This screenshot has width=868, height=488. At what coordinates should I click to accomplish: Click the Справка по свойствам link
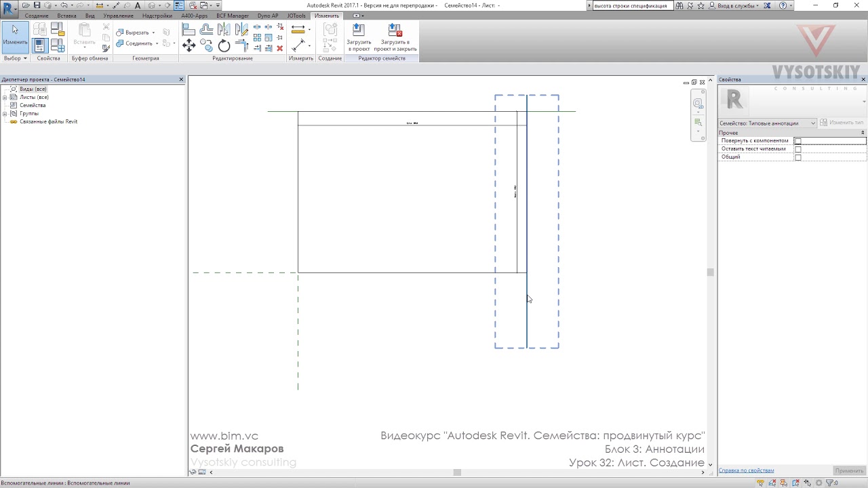tap(746, 470)
